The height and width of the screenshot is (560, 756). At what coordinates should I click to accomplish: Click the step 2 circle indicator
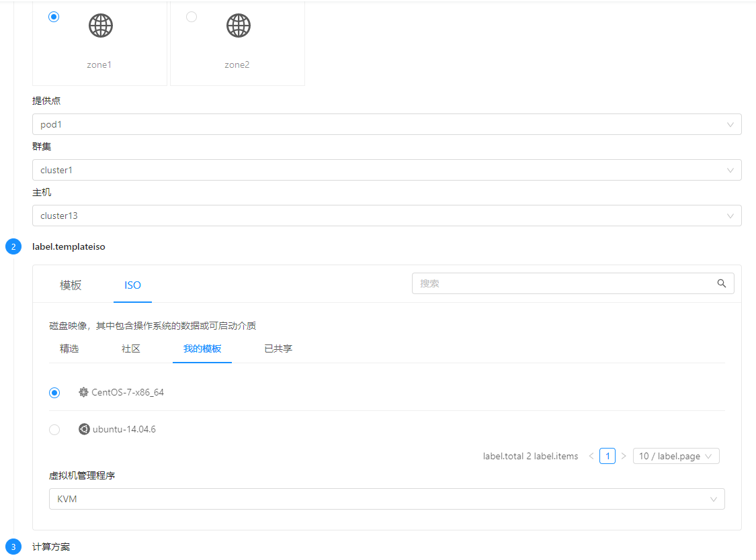point(13,246)
